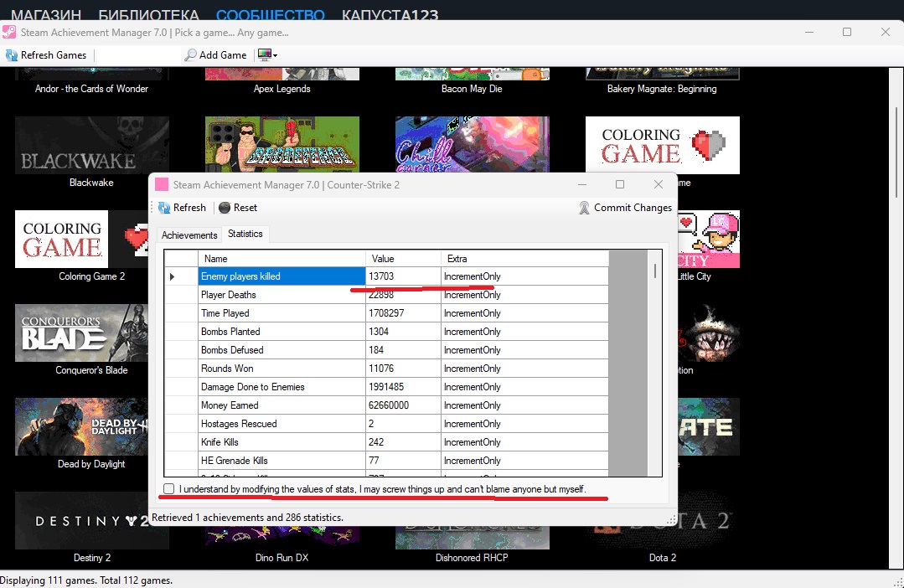The height and width of the screenshot is (588, 904).
Task: Click the Bakery Magnate: Beginning label
Action: pos(662,89)
